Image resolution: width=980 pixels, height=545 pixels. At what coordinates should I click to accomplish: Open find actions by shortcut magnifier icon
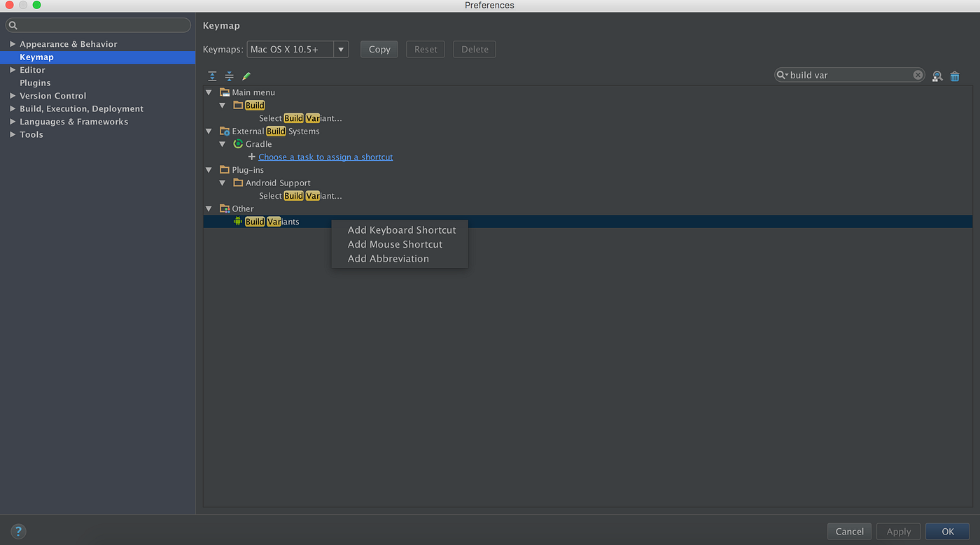(937, 76)
